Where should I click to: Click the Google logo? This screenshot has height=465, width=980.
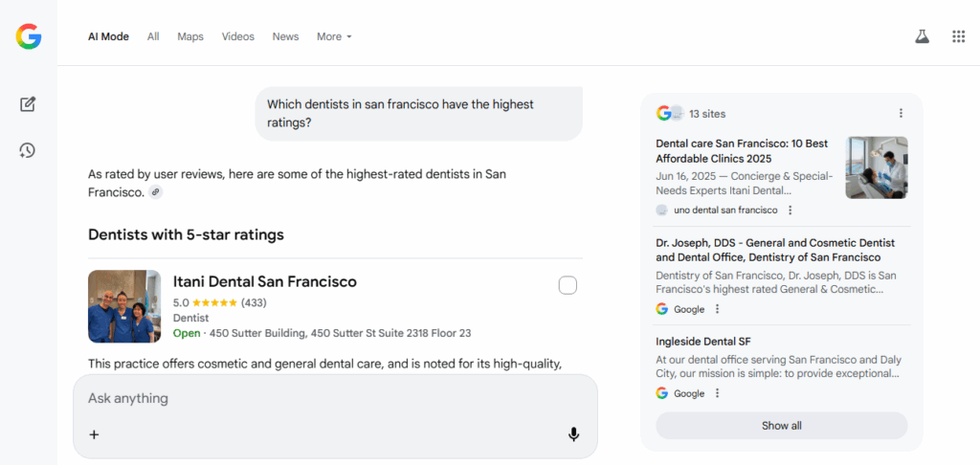click(x=29, y=36)
